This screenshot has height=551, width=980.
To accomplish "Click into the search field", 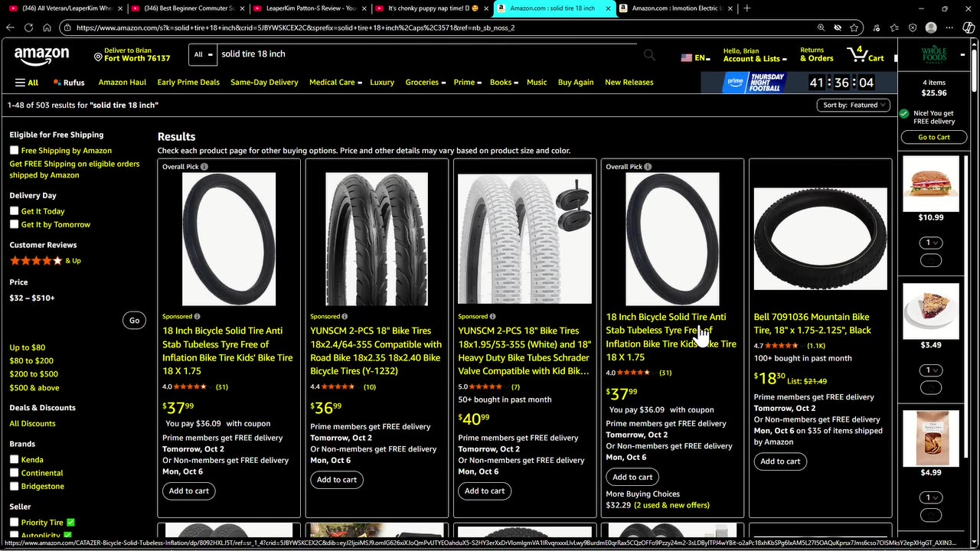I will (428, 54).
